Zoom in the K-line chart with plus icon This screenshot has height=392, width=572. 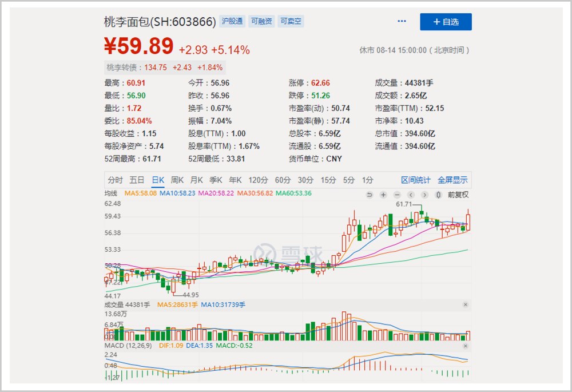point(383,195)
